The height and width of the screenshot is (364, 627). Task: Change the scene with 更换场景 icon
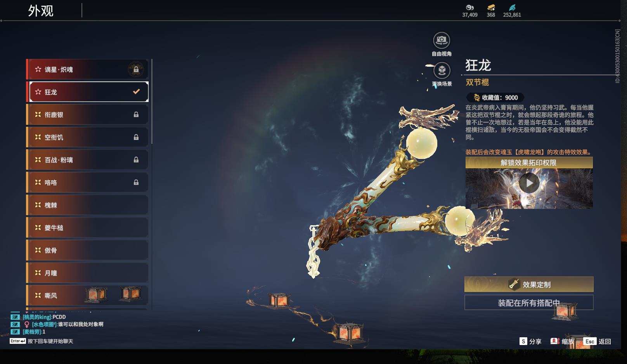click(x=442, y=71)
